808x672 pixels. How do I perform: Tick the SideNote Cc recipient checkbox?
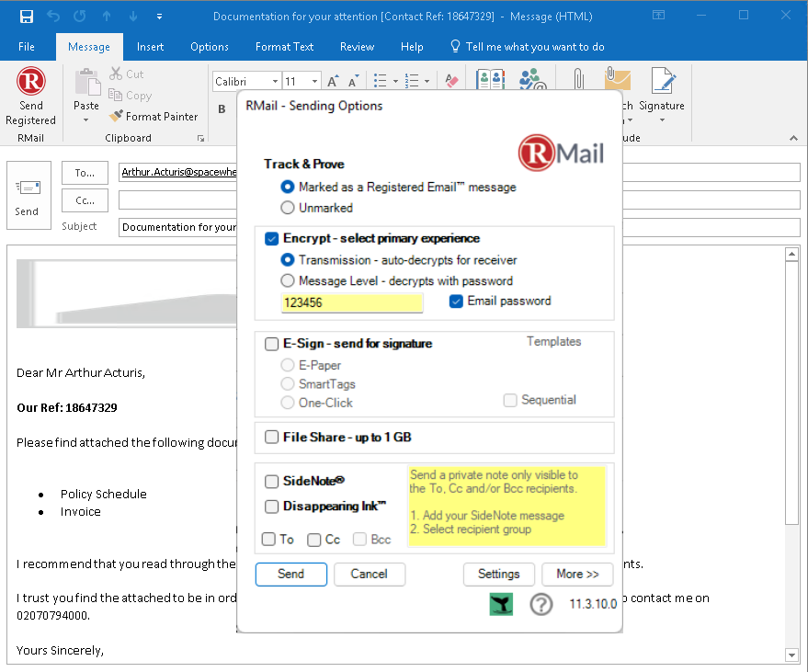tap(313, 540)
